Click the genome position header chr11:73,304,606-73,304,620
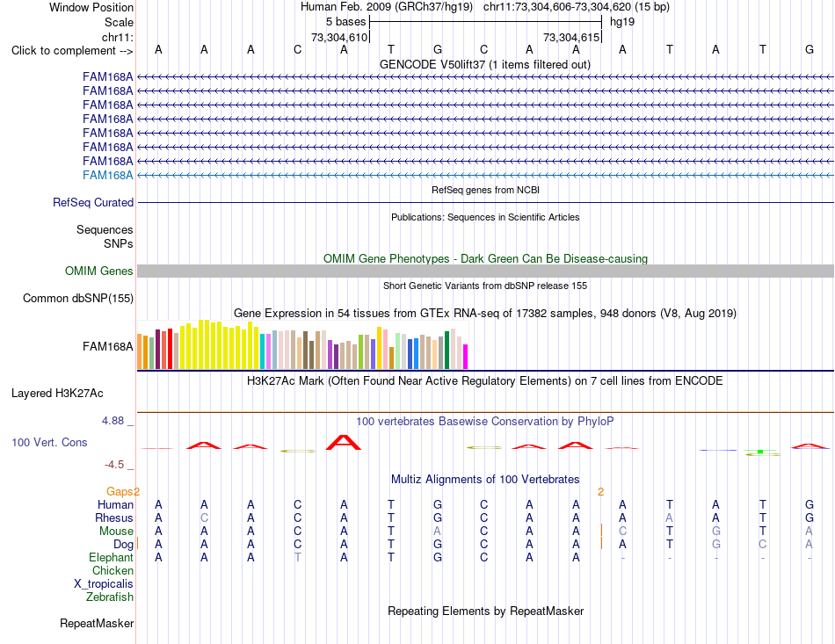This screenshot has width=835, height=644. click(x=557, y=7)
